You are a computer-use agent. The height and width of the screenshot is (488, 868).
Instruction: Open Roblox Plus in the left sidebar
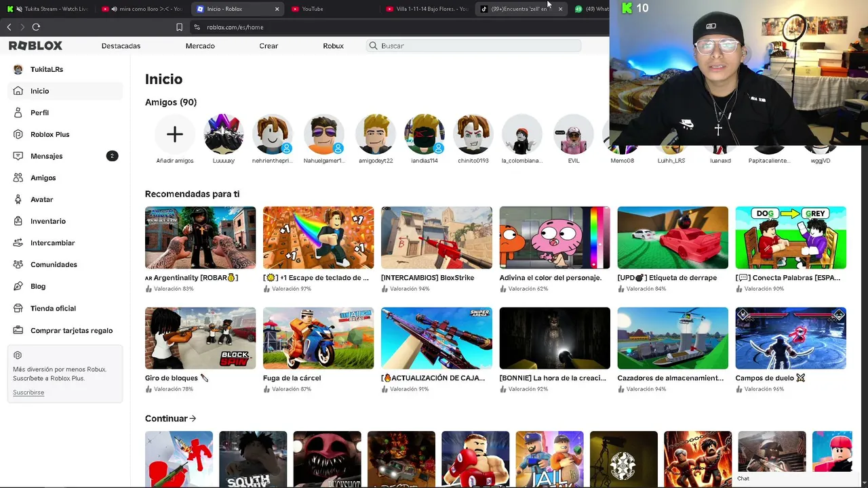point(65,134)
